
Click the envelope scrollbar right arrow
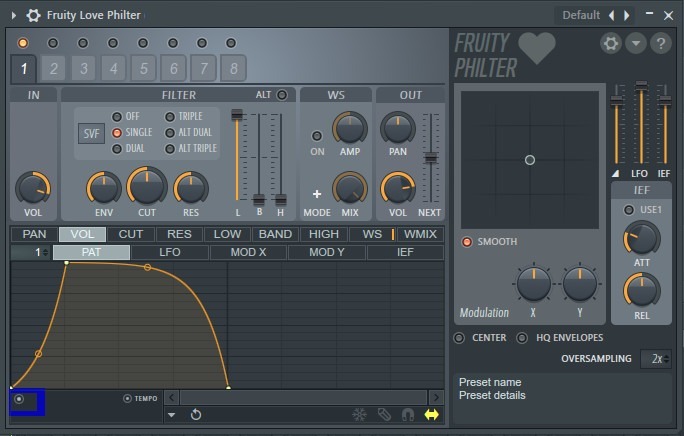(436, 398)
